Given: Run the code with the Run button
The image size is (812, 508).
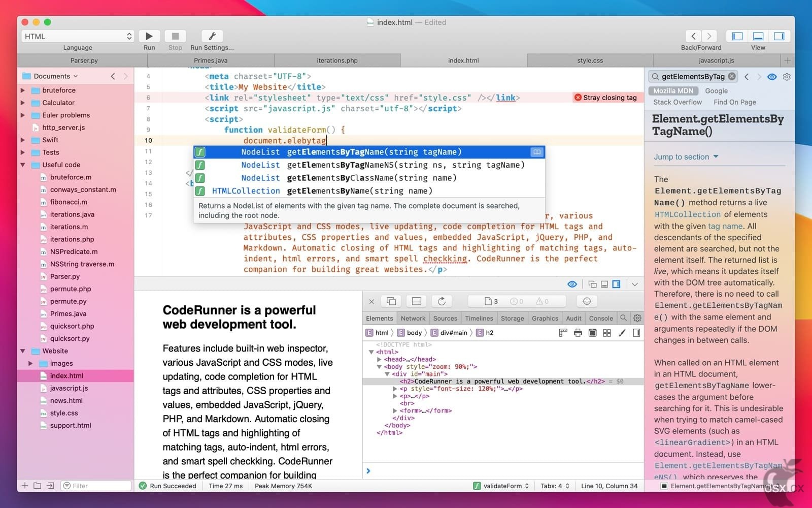Looking at the screenshot, I should (x=149, y=36).
